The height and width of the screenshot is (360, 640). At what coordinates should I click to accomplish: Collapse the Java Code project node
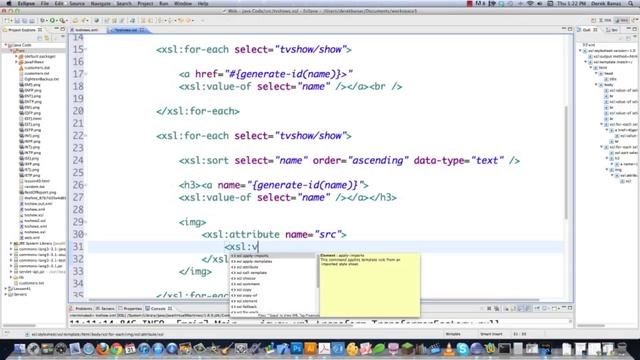[6, 45]
